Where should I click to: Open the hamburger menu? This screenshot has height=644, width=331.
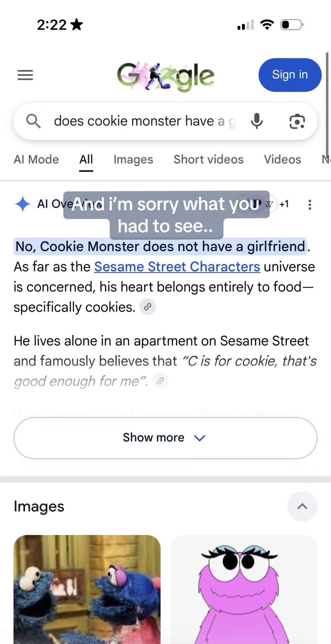coord(25,75)
